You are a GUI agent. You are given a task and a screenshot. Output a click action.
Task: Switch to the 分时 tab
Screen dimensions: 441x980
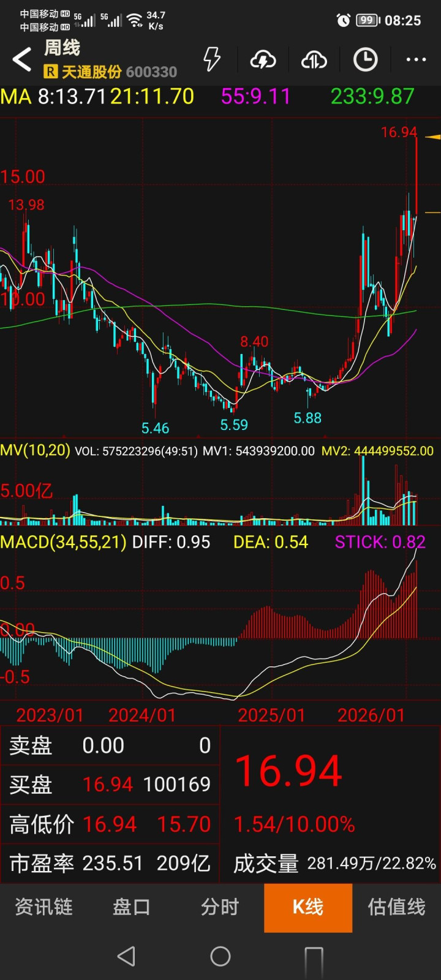pyautogui.click(x=220, y=907)
